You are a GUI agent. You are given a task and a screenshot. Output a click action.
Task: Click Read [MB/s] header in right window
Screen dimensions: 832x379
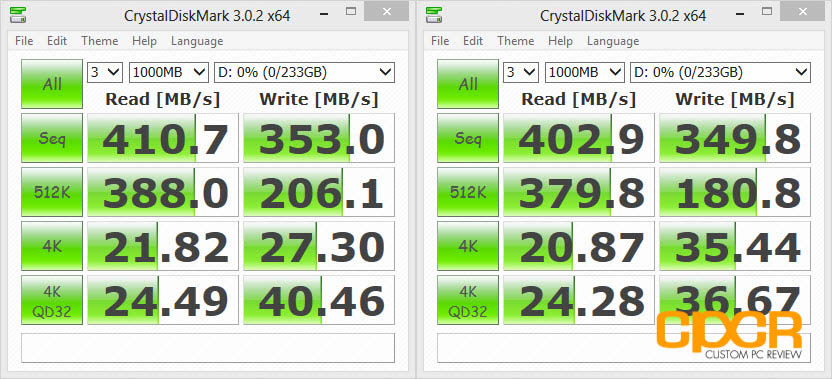tap(578, 99)
